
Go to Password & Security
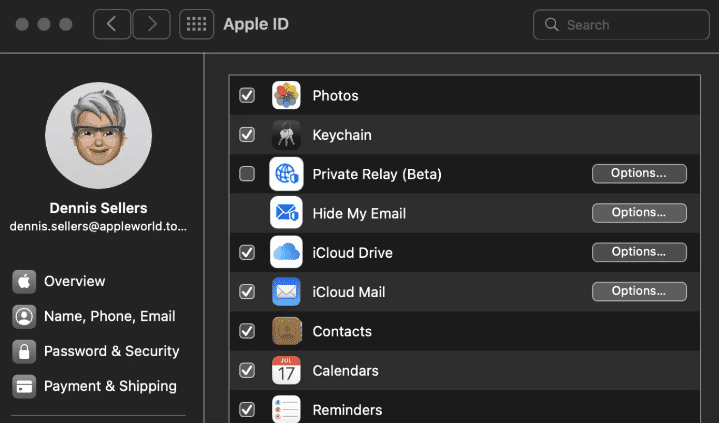[x=111, y=351]
